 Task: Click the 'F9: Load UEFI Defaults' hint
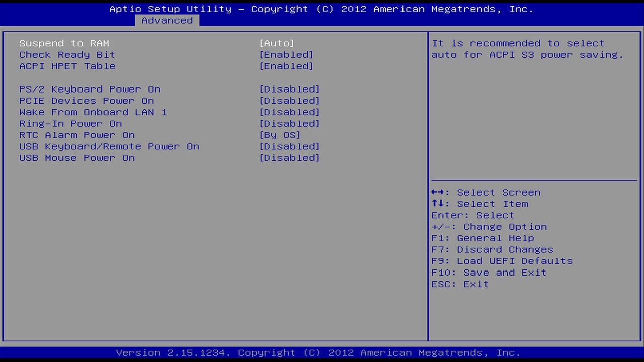[502, 261]
